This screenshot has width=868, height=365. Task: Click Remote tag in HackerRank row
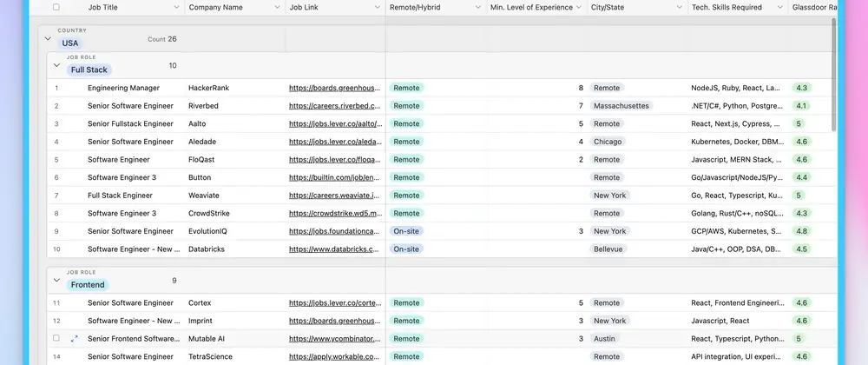pyautogui.click(x=406, y=88)
